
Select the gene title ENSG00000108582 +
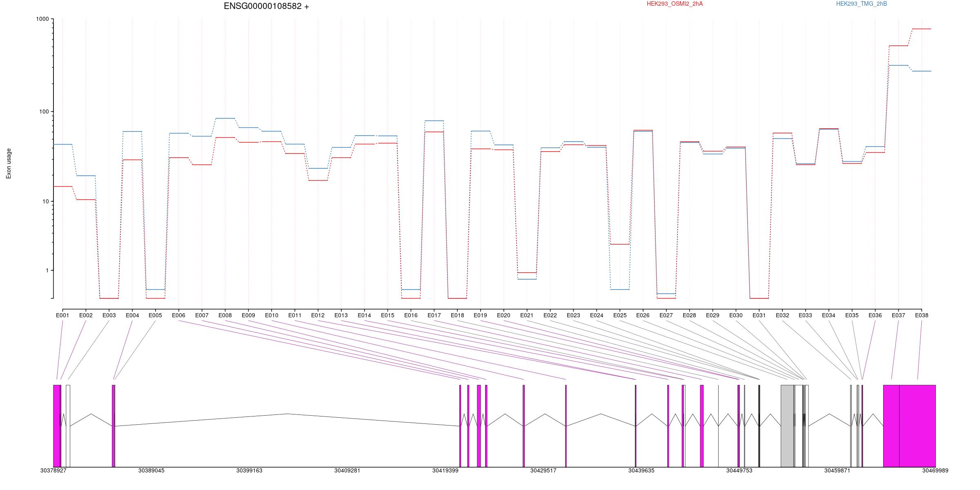pyautogui.click(x=266, y=6)
